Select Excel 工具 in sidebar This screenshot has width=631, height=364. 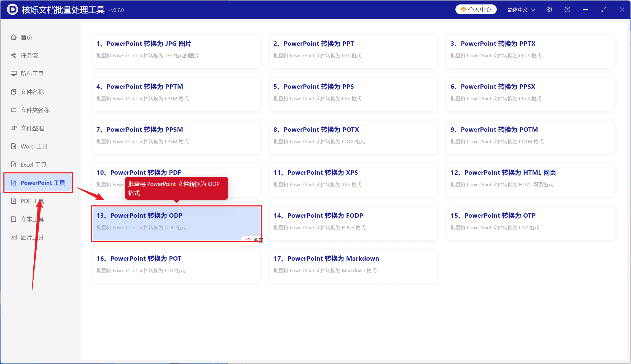(38, 165)
